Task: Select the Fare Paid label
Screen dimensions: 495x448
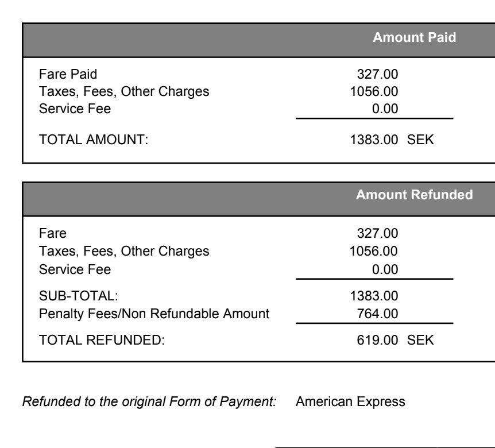Action: point(68,75)
